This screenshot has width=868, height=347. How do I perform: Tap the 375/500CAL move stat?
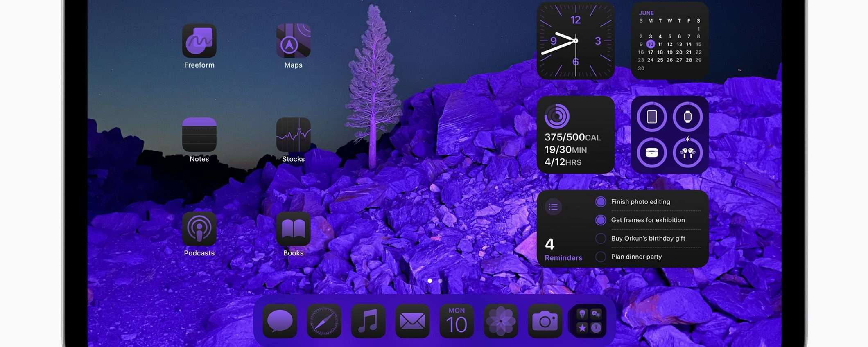[572, 137]
